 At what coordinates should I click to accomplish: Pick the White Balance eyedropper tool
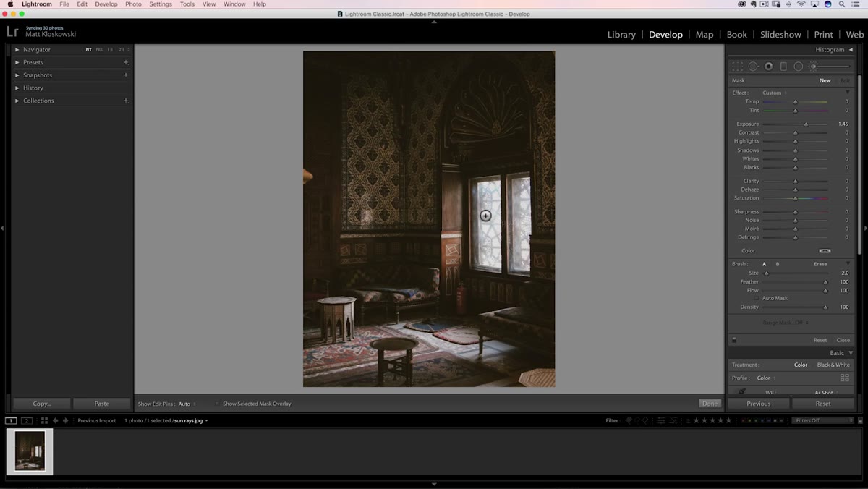tap(741, 392)
